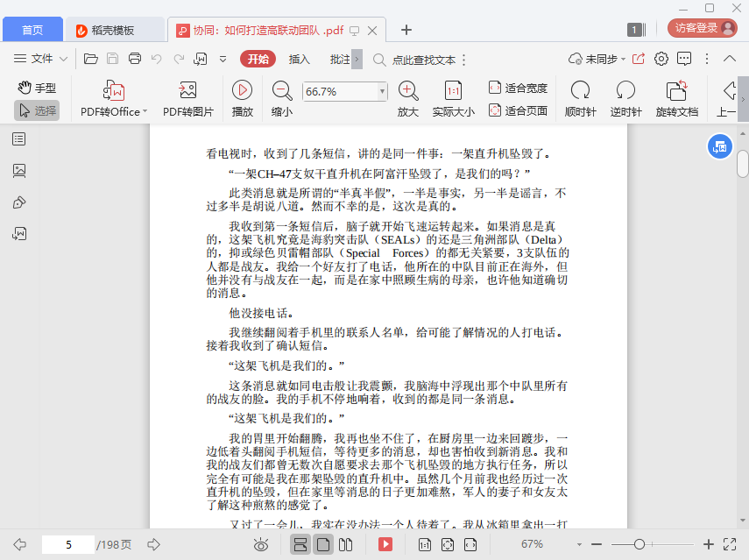Fit page icon in status bar
The width and height of the screenshot is (749, 560).
448,544
